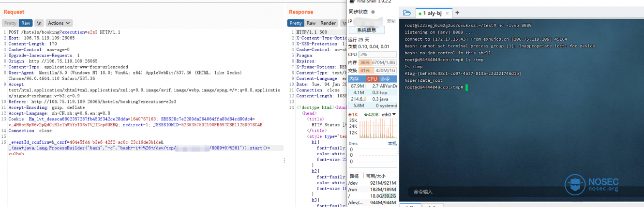
Task: Select the /run disk row
Action: (373, 190)
